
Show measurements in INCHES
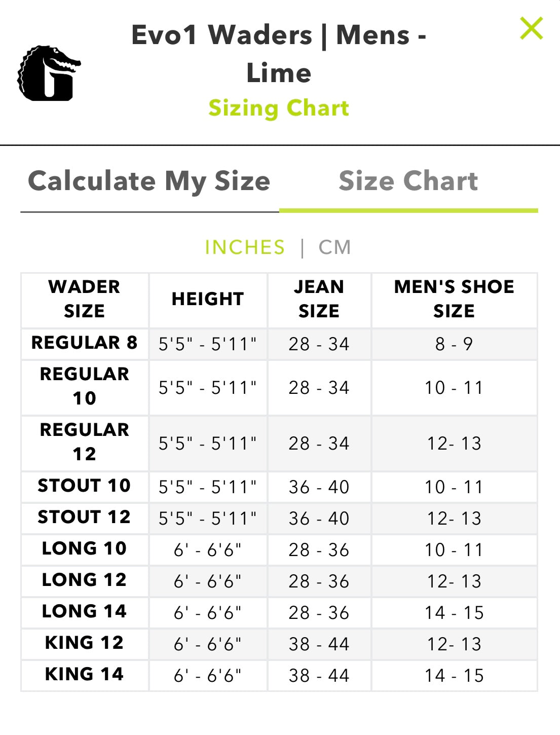pyautogui.click(x=245, y=247)
